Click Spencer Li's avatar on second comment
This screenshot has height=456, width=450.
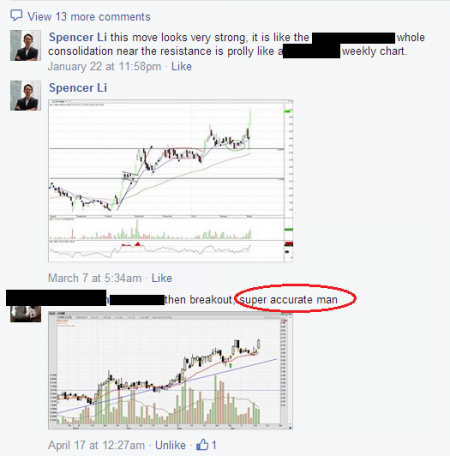pos(25,95)
